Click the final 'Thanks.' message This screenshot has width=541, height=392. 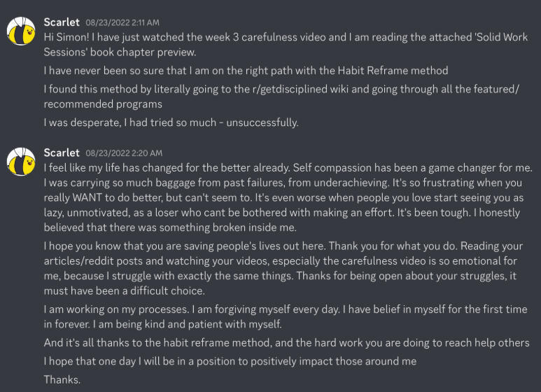click(62, 380)
